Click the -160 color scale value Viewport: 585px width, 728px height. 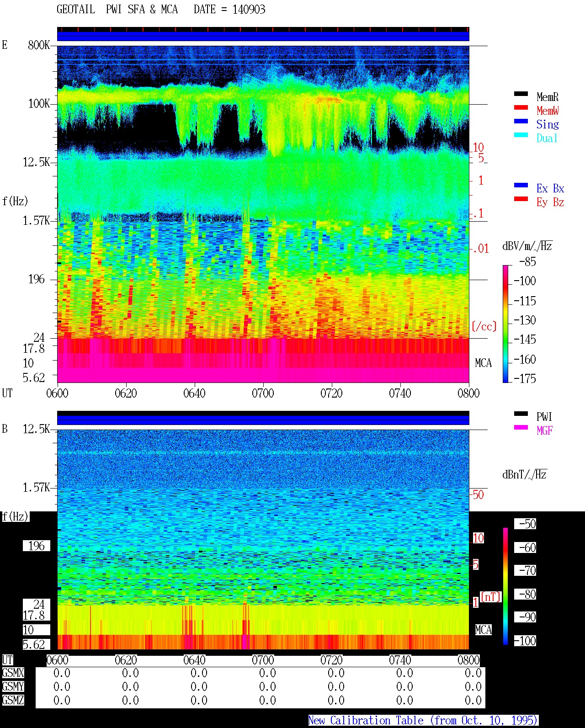click(525, 360)
